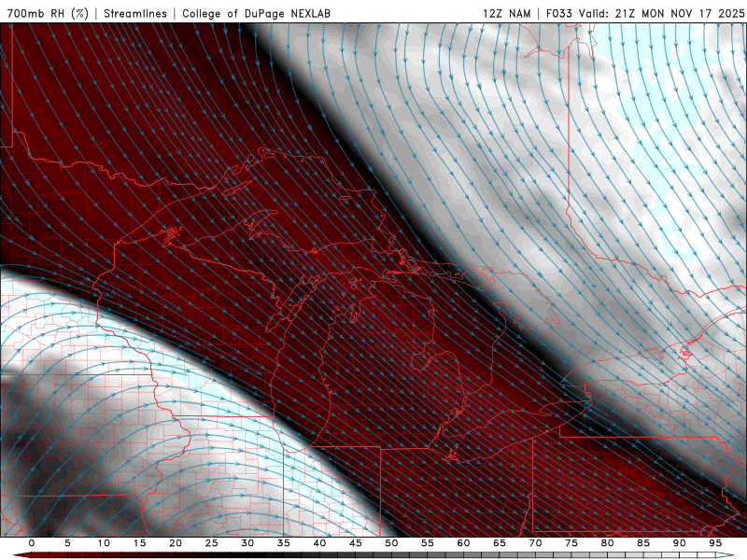Click the "700mb RH (%)" title text
This screenshot has width=747, height=560.
pyautogui.click(x=48, y=13)
